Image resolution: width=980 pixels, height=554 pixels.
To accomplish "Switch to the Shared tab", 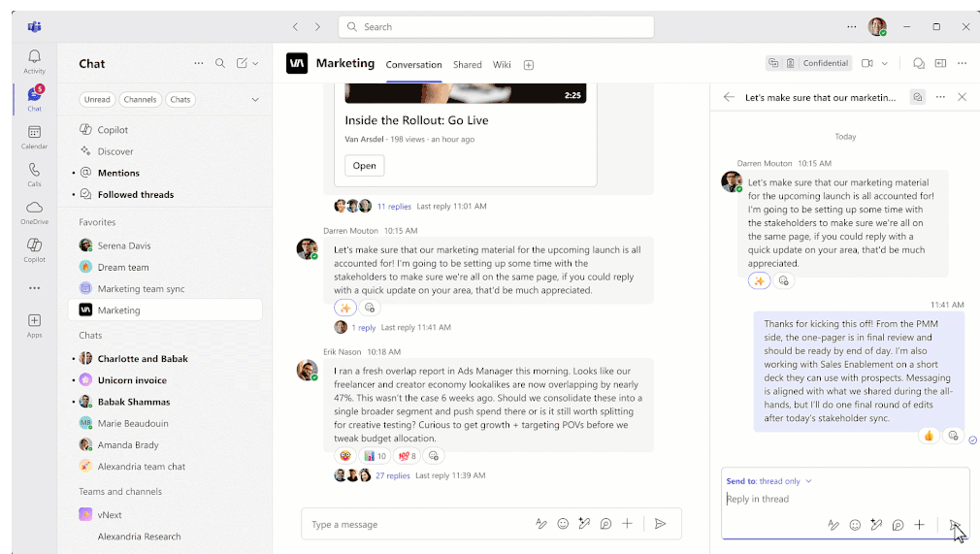I will (467, 65).
